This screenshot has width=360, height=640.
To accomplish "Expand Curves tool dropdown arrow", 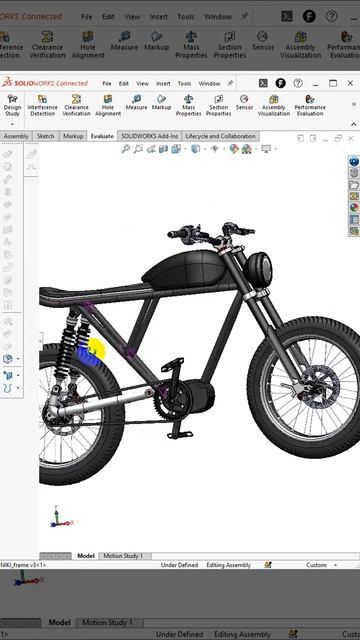I will coord(18,388).
